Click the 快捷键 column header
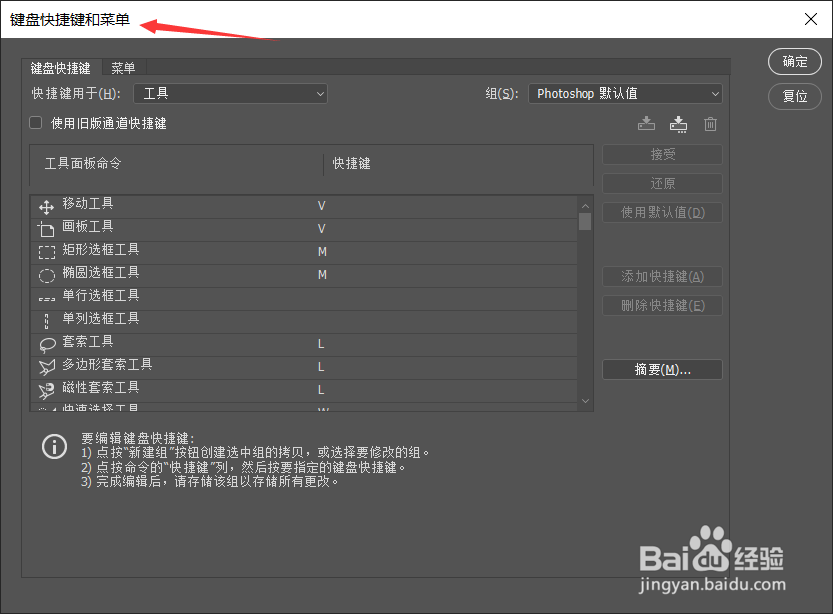The image size is (833, 614). pos(352,163)
